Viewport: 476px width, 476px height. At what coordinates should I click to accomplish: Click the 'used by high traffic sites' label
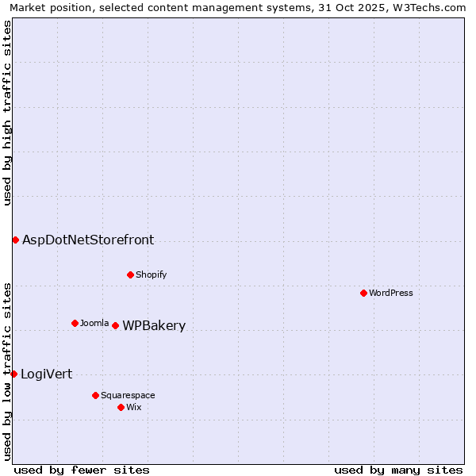(7, 113)
